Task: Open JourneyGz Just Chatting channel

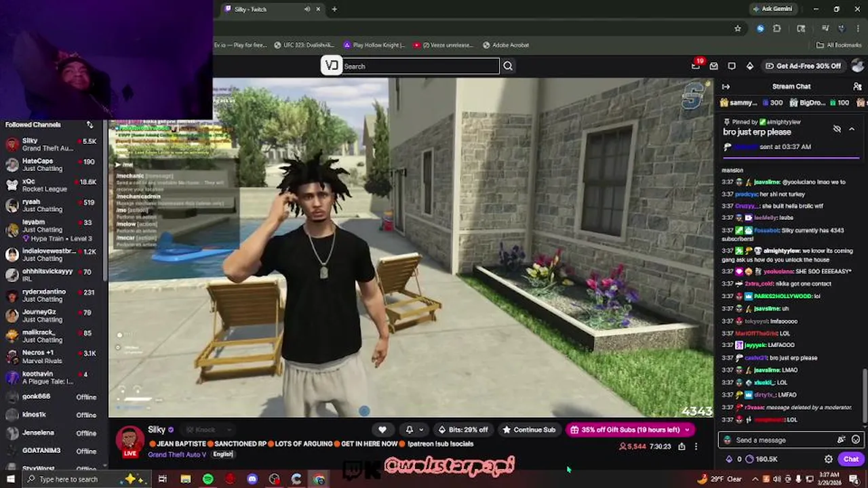Action: pyautogui.click(x=52, y=316)
